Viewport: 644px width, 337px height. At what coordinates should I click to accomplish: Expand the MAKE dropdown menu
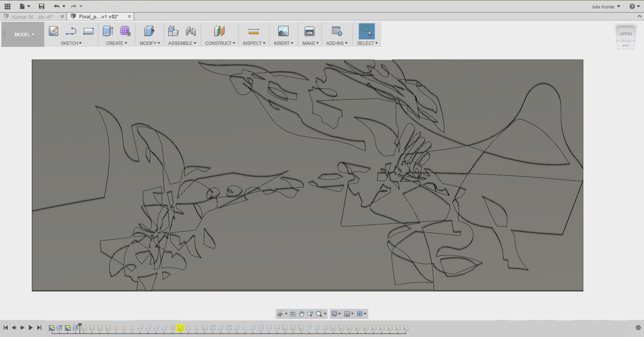(311, 43)
